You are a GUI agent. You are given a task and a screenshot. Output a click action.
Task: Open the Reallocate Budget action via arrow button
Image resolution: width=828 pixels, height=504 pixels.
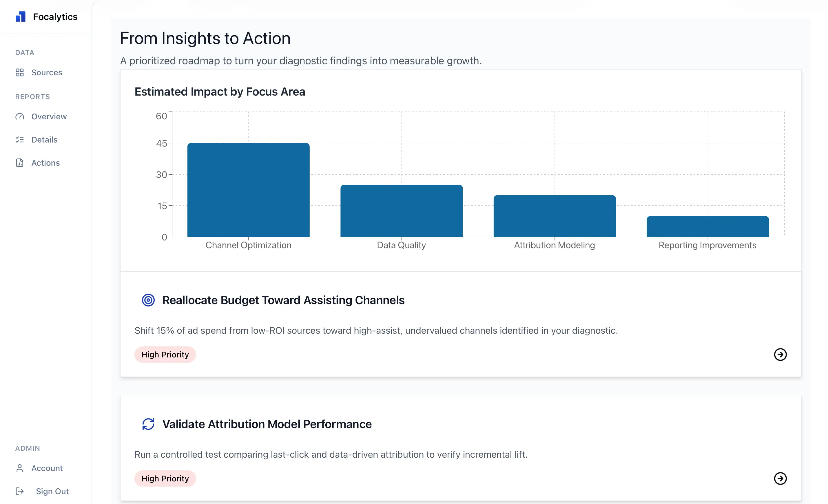coord(780,354)
